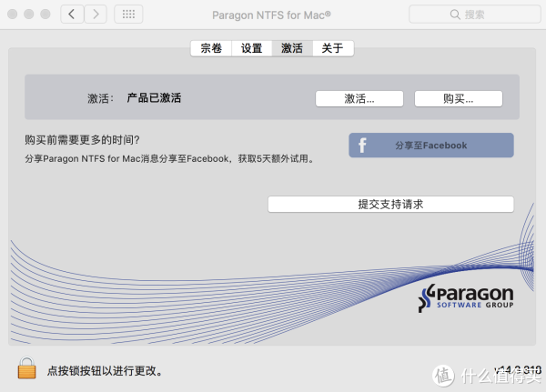Click the Facebook f logo icon
546x392 pixels.
pyautogui.click(x=362, y=146)
